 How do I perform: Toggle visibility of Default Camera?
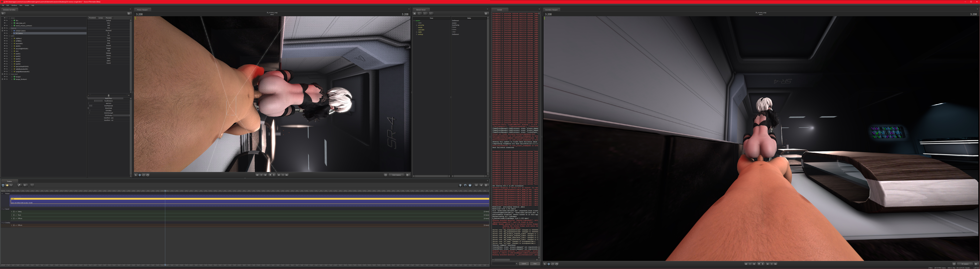(x=5, y=31)
